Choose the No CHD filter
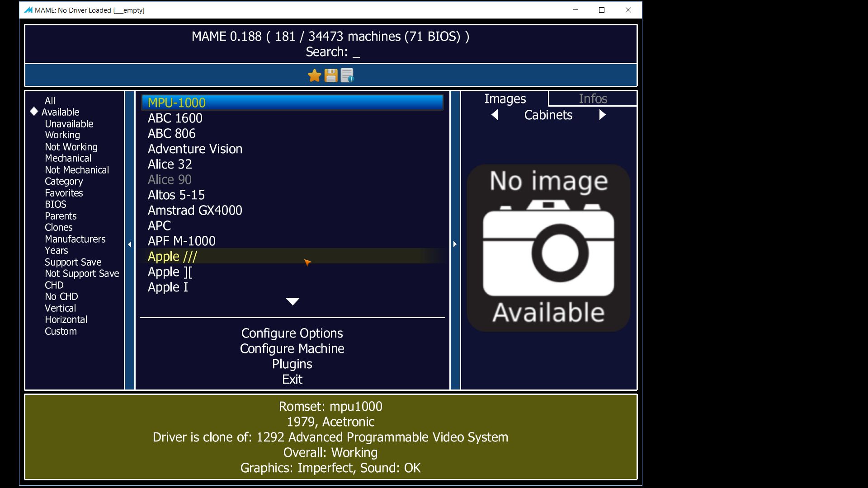The width and height of the screenshot is (868, 488). click(61, 296)
